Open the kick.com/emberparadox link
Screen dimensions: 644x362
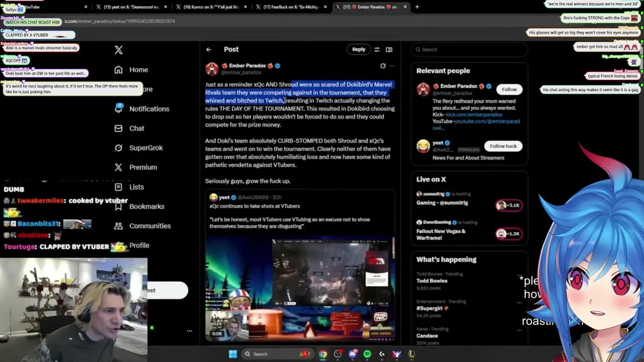click(x=474, y=115)
